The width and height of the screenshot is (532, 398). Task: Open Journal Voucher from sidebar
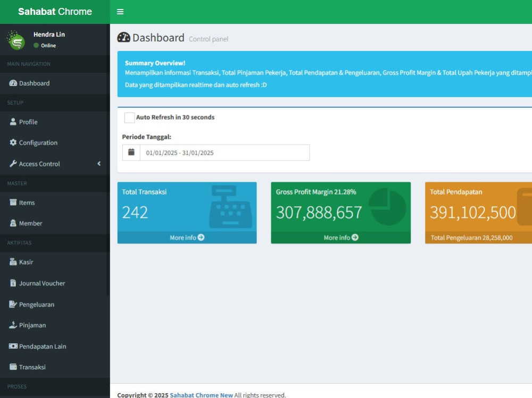[55, 283]
